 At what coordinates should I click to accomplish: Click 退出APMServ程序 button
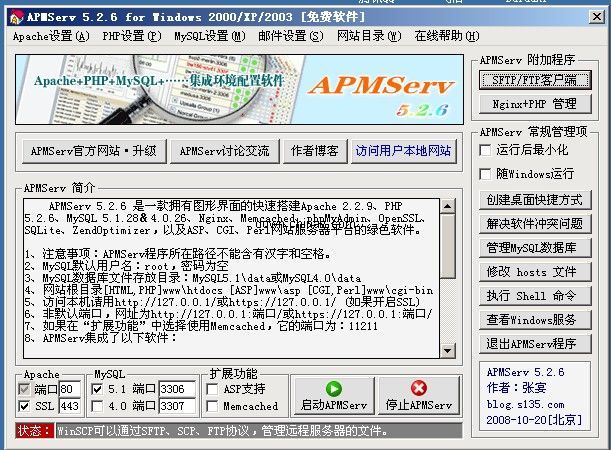tap(535, 344)
